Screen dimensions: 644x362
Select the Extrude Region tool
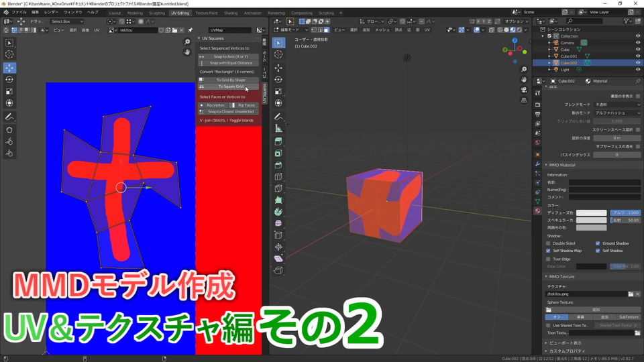pos(278,141)
